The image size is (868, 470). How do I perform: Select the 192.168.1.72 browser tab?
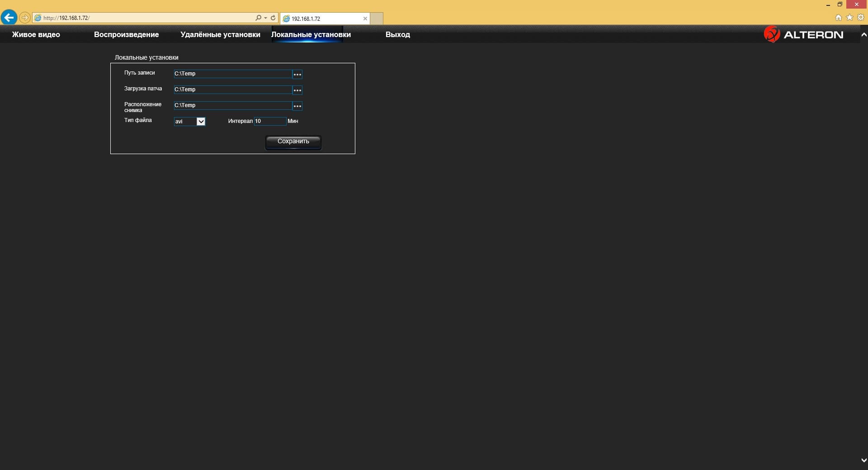(x=325, y=19)
